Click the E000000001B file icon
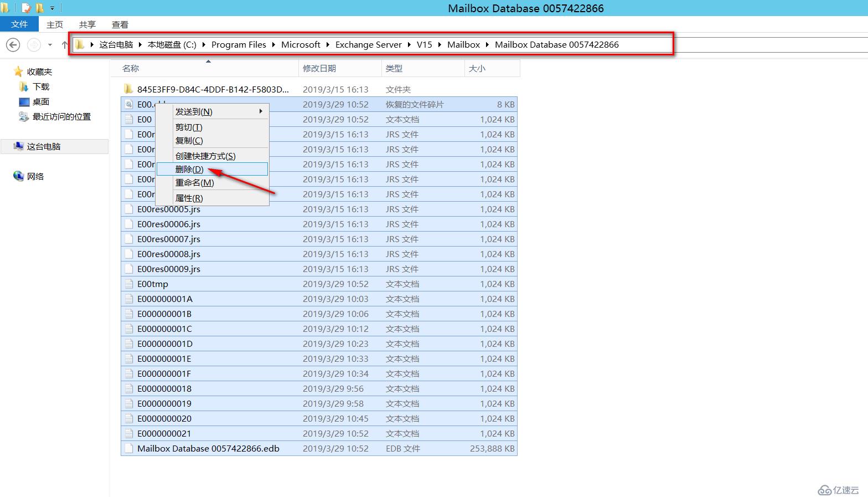Image resolution: width=868 pixels, height=497 pixels. (129, 314)
